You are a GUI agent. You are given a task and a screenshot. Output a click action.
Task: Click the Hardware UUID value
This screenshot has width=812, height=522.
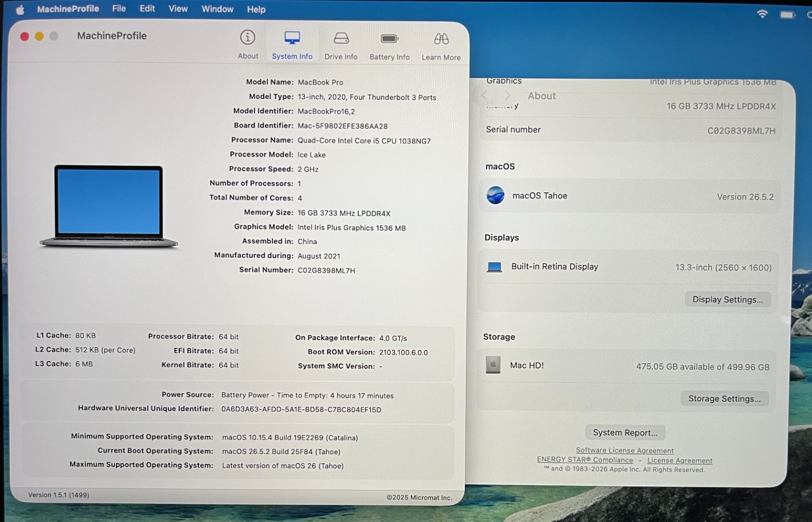pyautogui.click(x=301, y=409)
